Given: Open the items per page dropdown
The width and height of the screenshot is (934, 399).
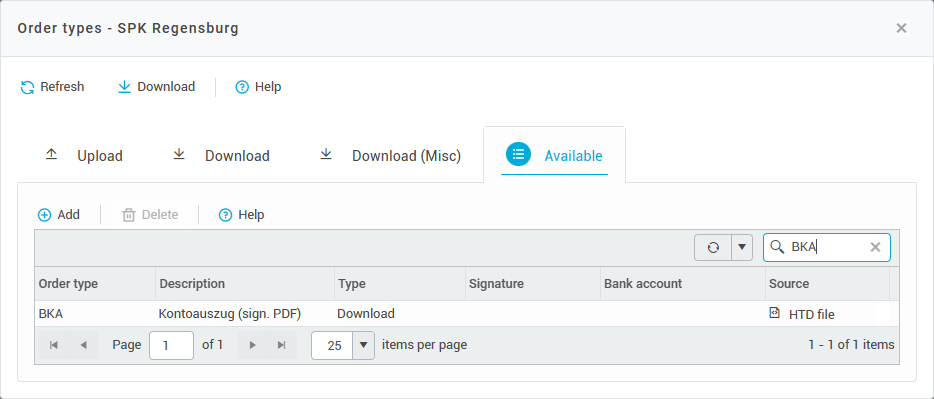Looking at the screenshot, I should tap(363, 345).
